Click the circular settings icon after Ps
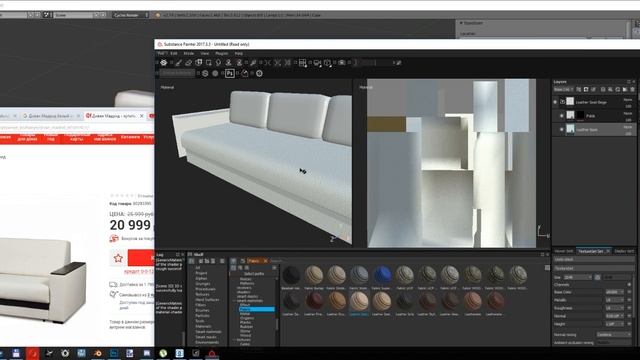 pyautogui.click(x=259, y=73)
